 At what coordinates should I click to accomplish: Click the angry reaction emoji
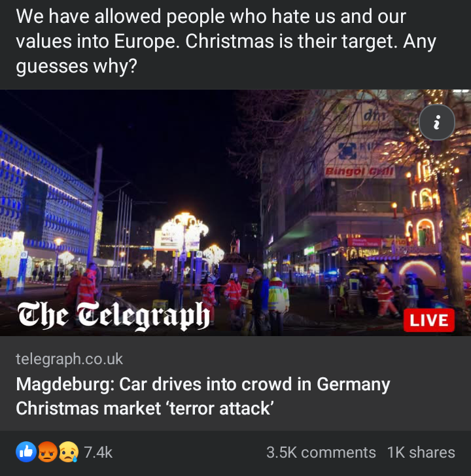47,452
